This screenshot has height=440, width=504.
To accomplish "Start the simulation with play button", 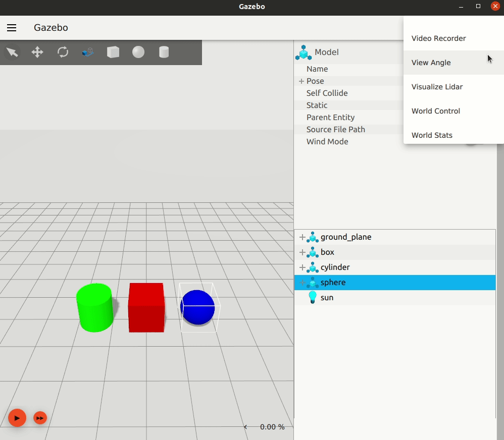I will click(17, 418).
